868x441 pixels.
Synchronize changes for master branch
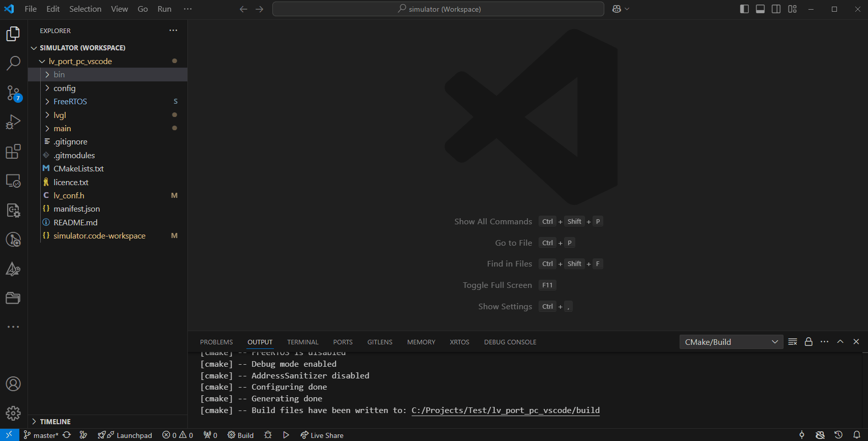pyautogui.click(x=67, y=435)
